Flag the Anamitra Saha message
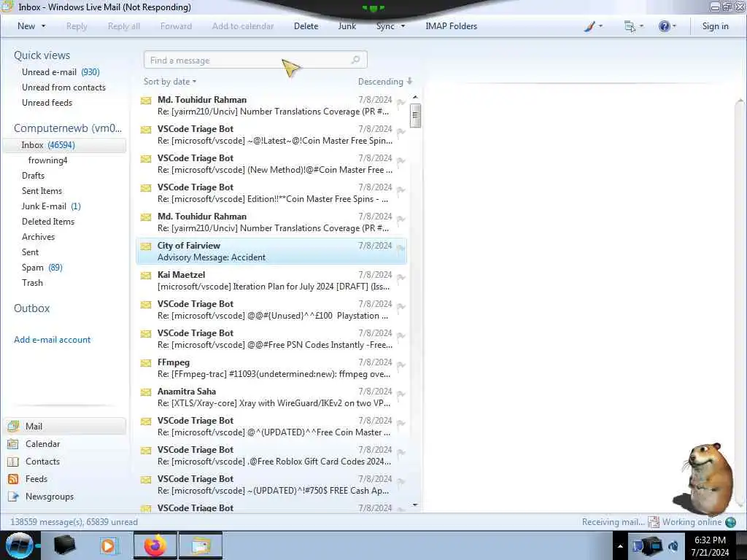Screen dimensions: 747x560 click(x=400, y=394)
